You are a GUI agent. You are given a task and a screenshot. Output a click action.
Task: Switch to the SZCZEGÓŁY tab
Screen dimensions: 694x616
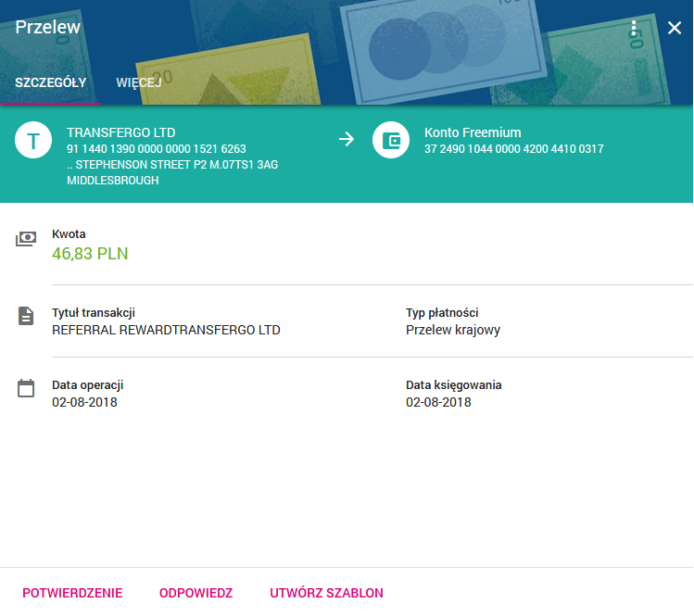pyautogui.click(x=50, y=82)
